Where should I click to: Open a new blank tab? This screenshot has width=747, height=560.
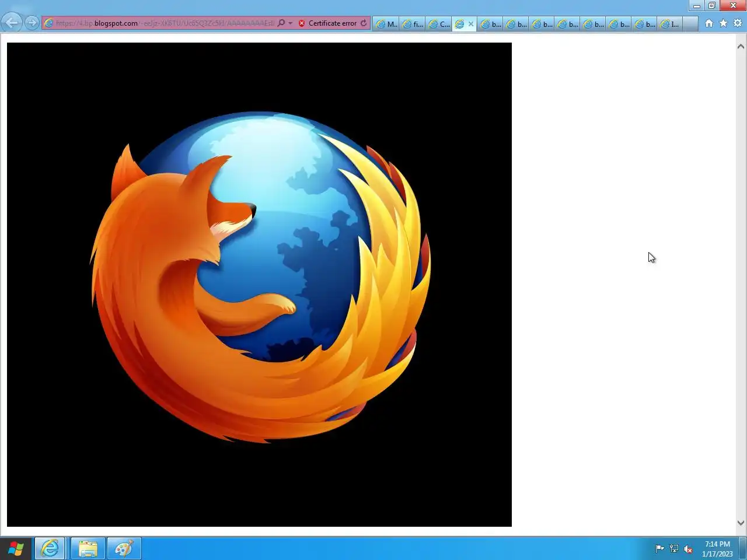[690, 24]
